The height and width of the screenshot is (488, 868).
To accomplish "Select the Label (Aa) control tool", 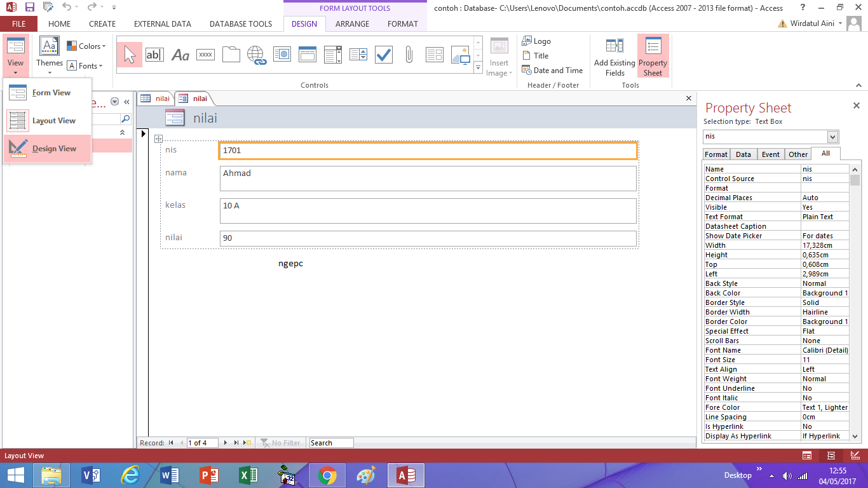I will click(x=180, y=55).
